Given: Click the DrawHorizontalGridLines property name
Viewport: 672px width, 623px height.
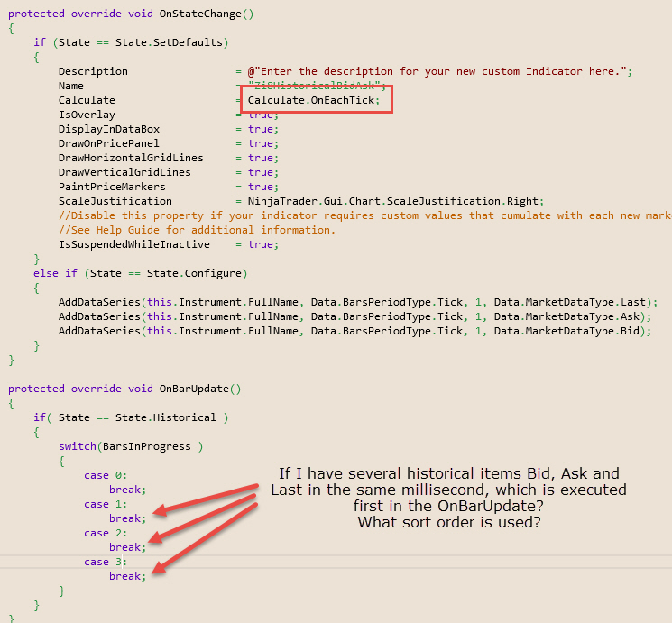Looking at the screenshot, I should coord(131,158).
